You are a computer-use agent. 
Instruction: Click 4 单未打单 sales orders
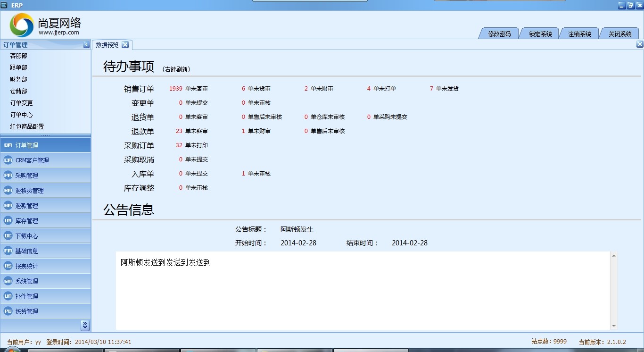tap(381, 89)
